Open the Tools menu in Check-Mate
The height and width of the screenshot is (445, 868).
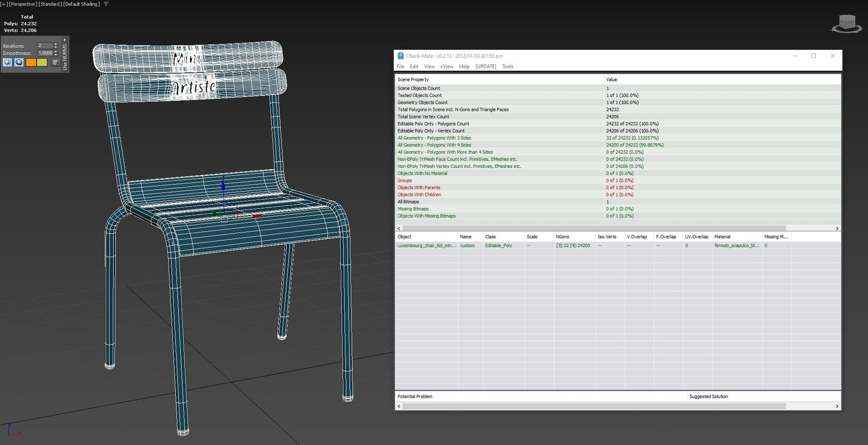pyautogui.click(x=508, y=66)
